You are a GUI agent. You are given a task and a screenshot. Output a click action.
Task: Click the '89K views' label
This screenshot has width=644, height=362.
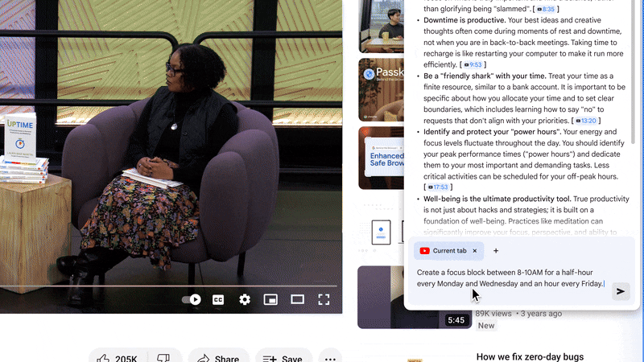click(x=493, y=314)
